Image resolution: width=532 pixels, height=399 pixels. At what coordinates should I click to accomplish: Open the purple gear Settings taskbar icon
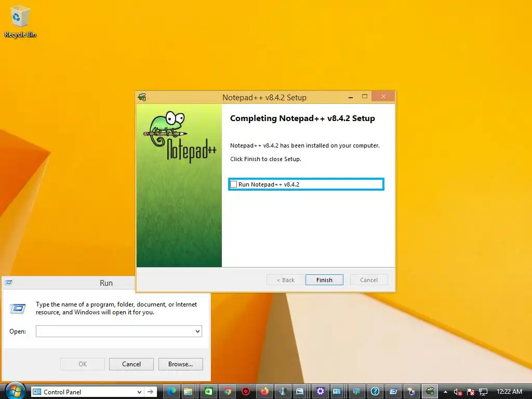(320, 392)
